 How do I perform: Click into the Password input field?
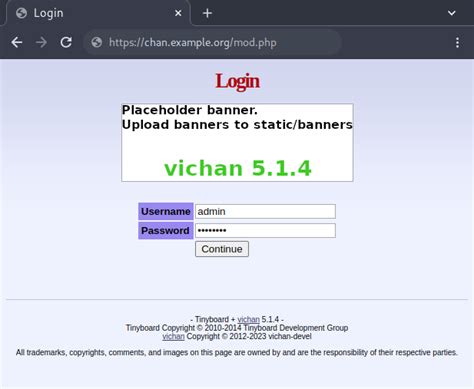265,230
